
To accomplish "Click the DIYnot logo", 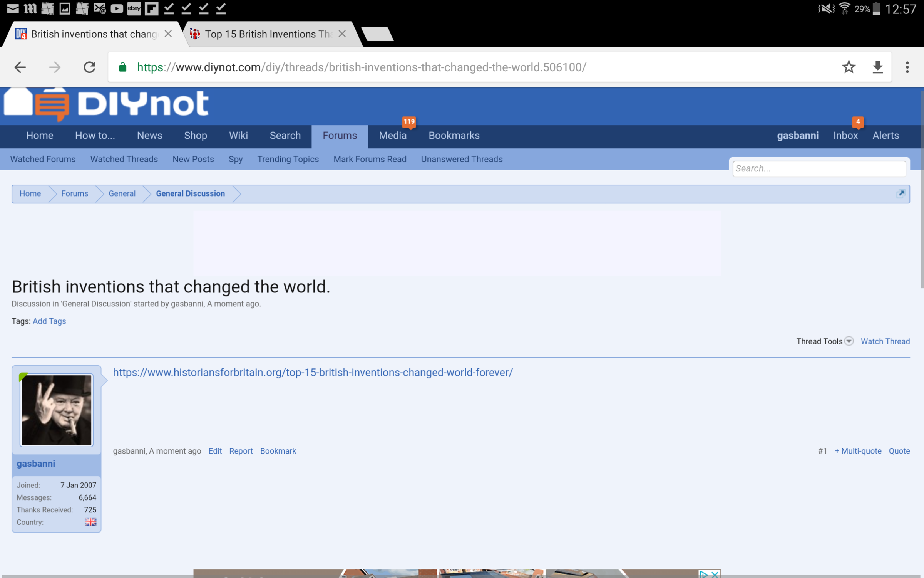I will pyautogui.click(x=106, y=104).
